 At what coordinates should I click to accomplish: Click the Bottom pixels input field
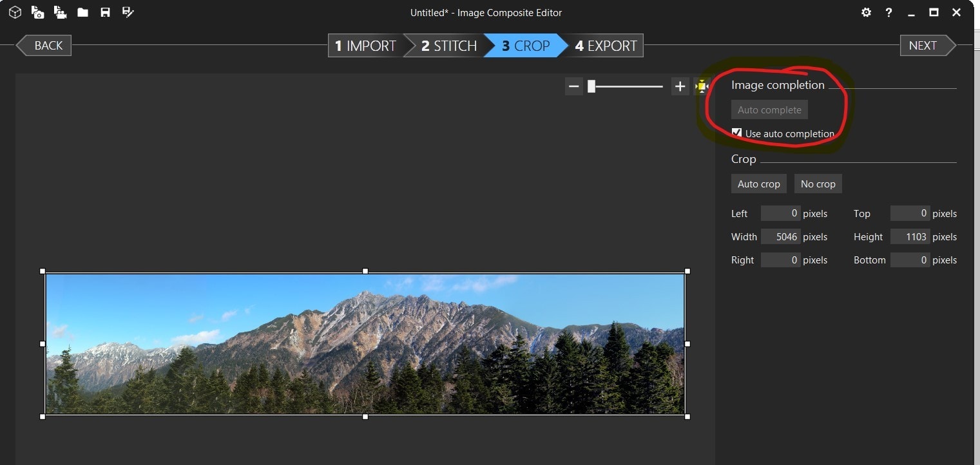tap(910, 260)
